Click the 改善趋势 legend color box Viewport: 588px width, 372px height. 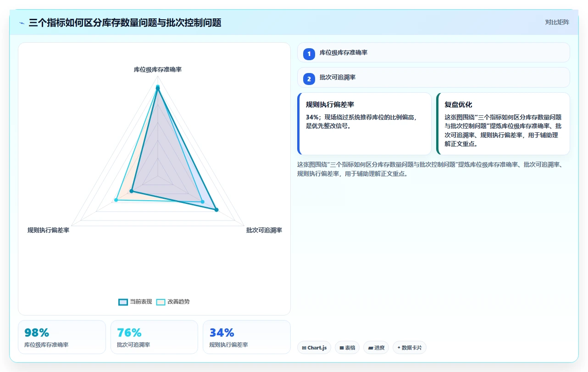tap(161, 302)
